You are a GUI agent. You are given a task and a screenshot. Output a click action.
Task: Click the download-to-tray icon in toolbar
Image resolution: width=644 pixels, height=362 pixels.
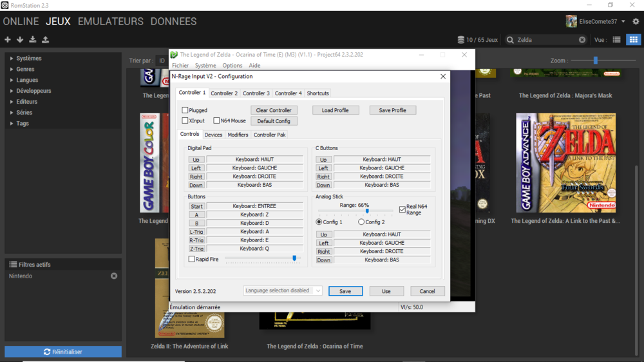pyautogui.click(x=33, y=40)
